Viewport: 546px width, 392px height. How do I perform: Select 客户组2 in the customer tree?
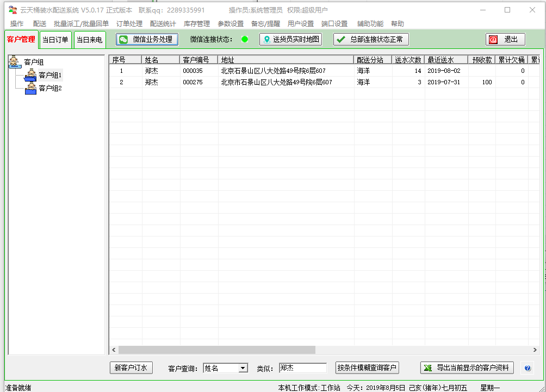pyautogui.click(x=50, y=88)
